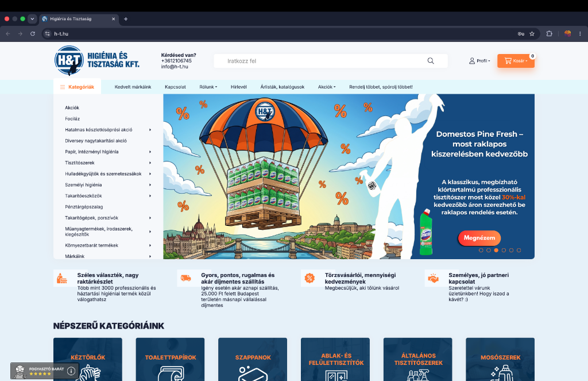Image resolution: width=588 pixels, height=381 pixels.
Task: Open Rendelj többet, spórolj többet! link
Action: 381,87
